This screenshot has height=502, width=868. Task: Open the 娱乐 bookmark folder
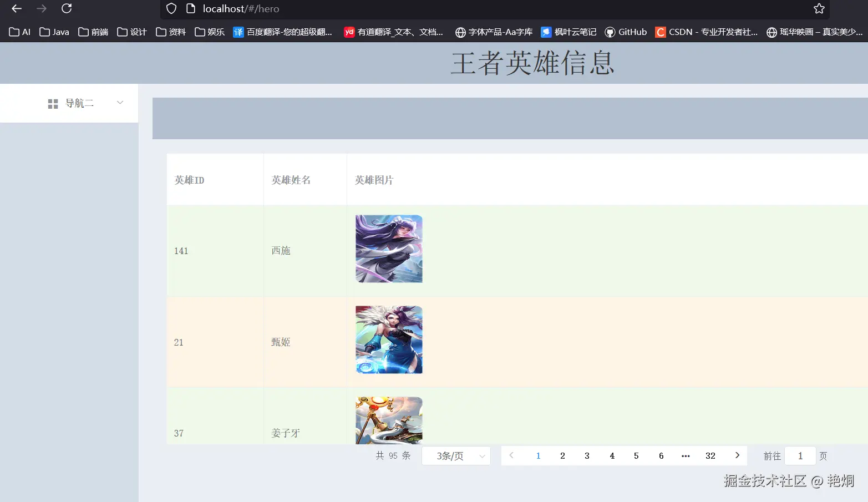pyautogui.click(x=210, y=32)
